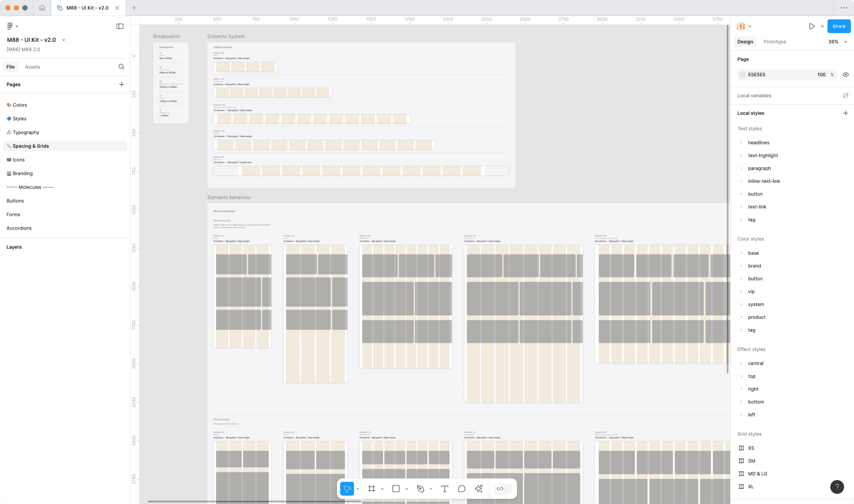854x504 pixels.
Task: Open the Actions search icon in the toolbar
Action: click(479, 489)
